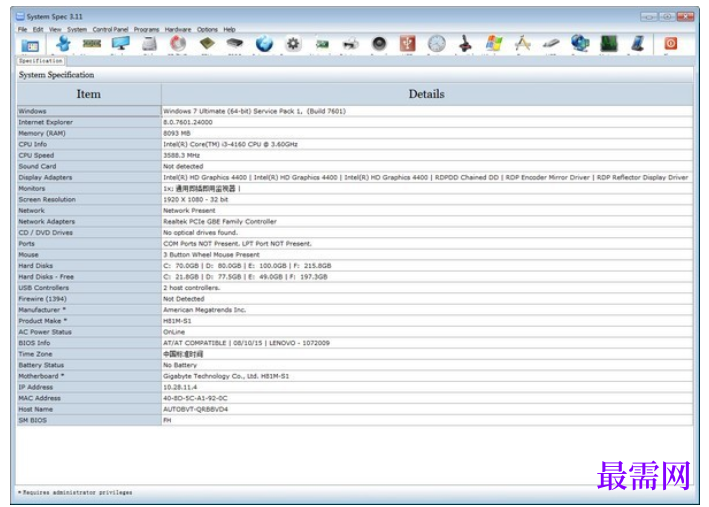The width and height of the screenshot is (709, 507).
Task: Open the Display monitor icon
Action: [x=121, y=44]
